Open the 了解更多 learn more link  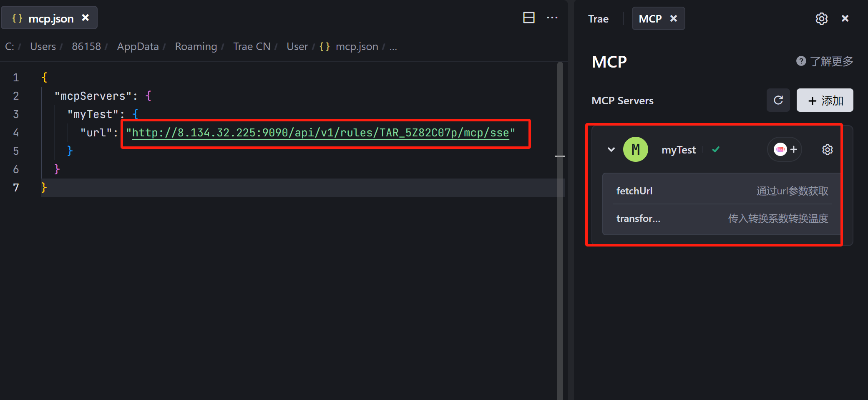coord(831,61)
